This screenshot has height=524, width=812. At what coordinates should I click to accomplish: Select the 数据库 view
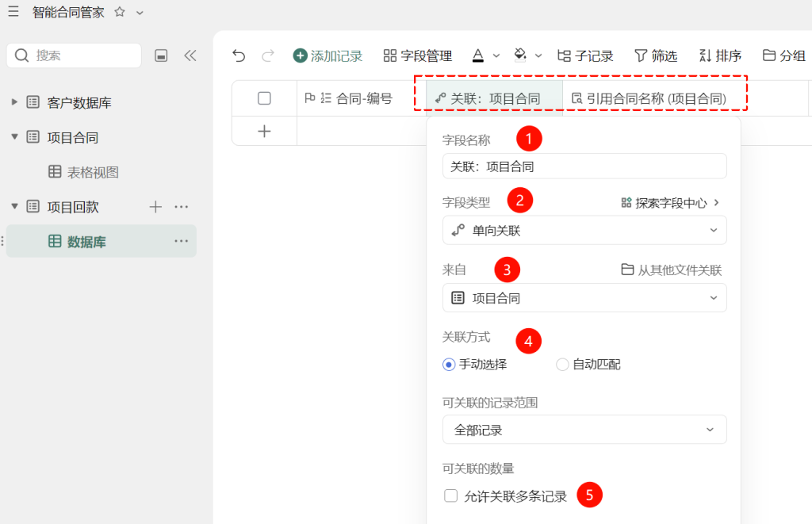pyautogui.click(x=86, y=241)
